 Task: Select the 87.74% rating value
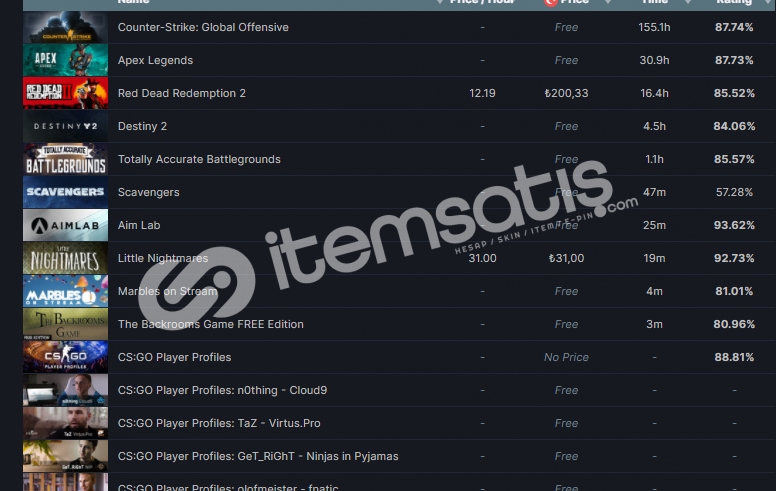point(734,27)
